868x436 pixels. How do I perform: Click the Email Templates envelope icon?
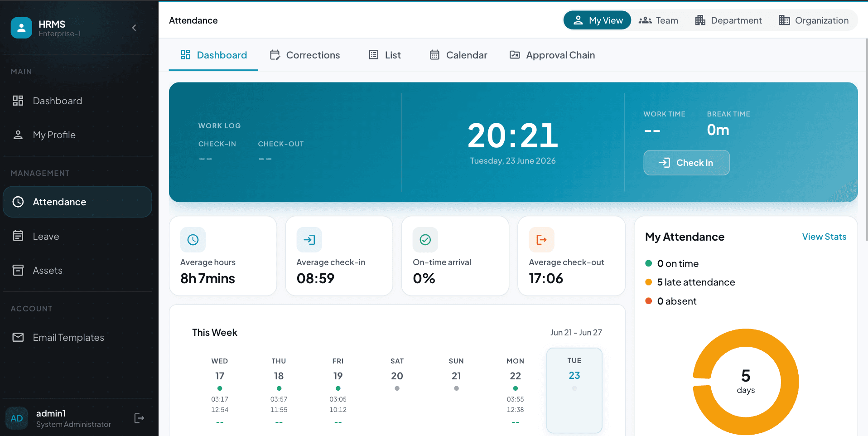click(x=18, y=337)
